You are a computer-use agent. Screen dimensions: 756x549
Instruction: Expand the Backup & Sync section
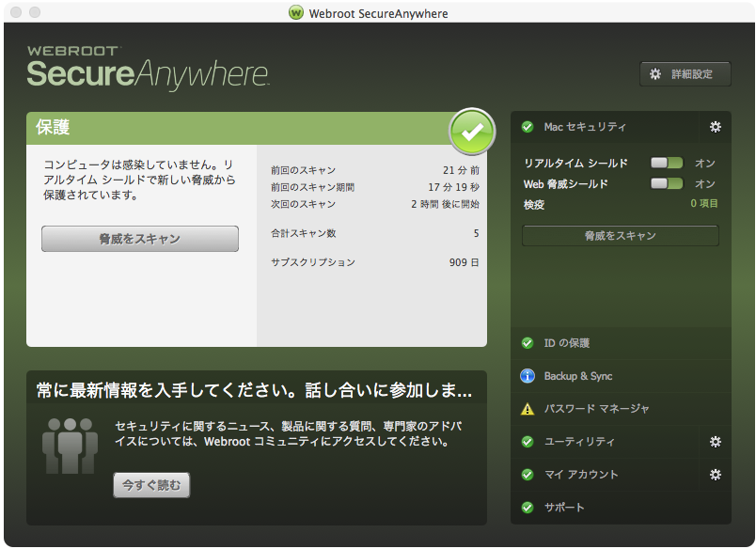point(621,376)
